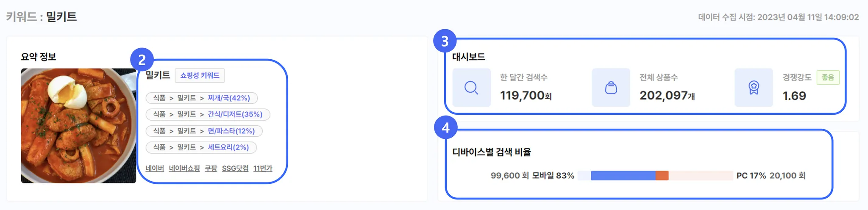Select the 세트요리(2%) category
Viewport: 868px width, 210px height.
point(228,147)
